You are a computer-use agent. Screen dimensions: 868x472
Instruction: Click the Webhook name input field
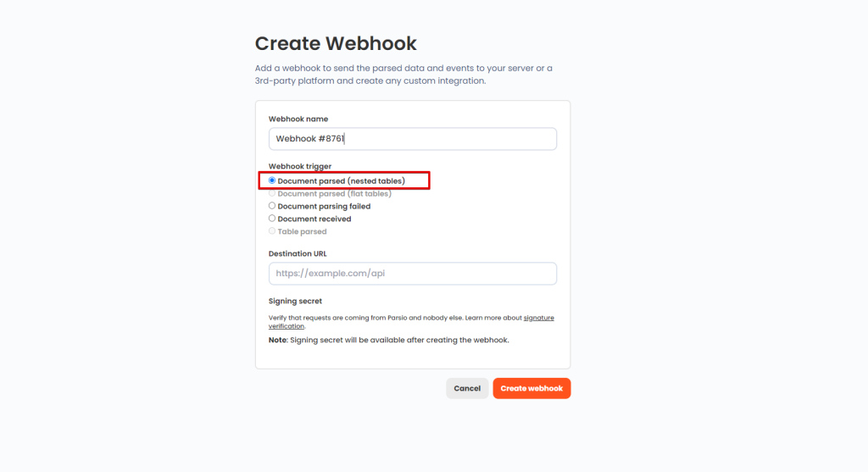coord(412,139)
